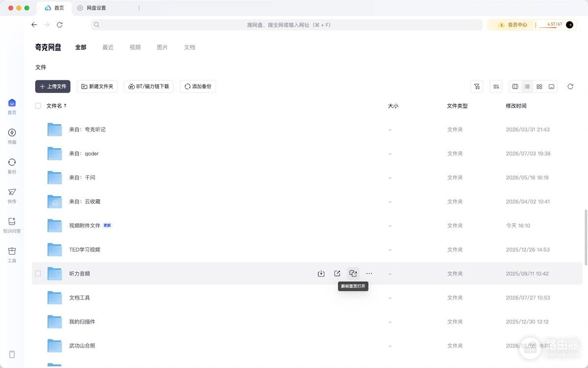Switch to the 最近 tab
Image resolution: width=588 pixels, height=368 pixels.
[x=108, y=47]
